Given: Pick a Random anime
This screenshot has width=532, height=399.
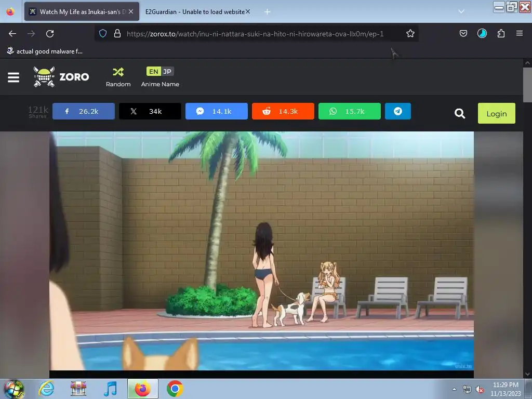Looking at the screenshot, I should tap(118, 77).
